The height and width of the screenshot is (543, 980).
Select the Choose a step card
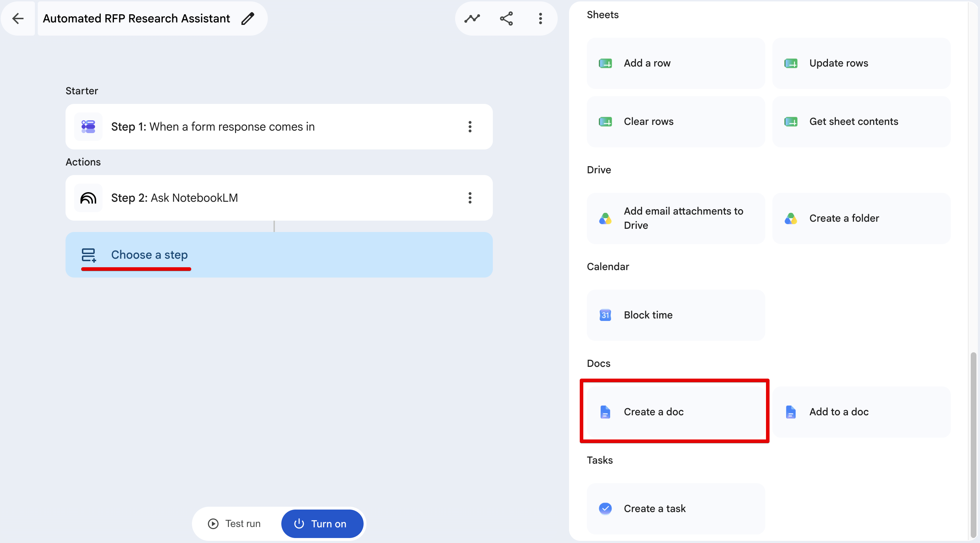(279, 254)
